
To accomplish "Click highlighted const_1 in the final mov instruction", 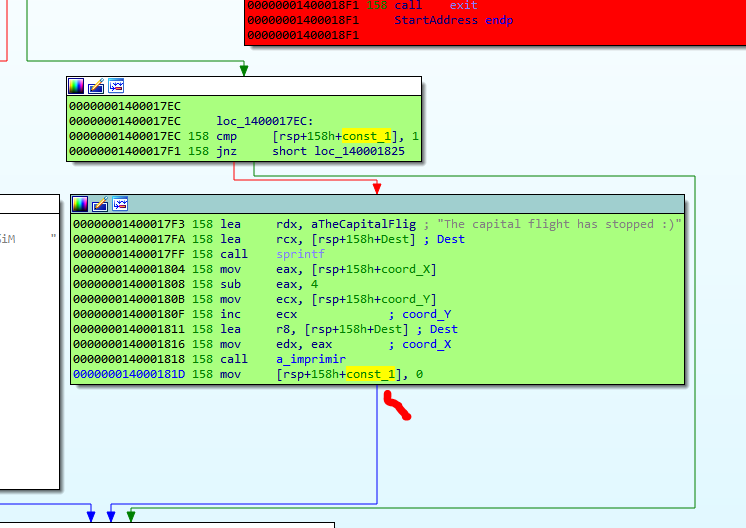I will click(370, 374).
